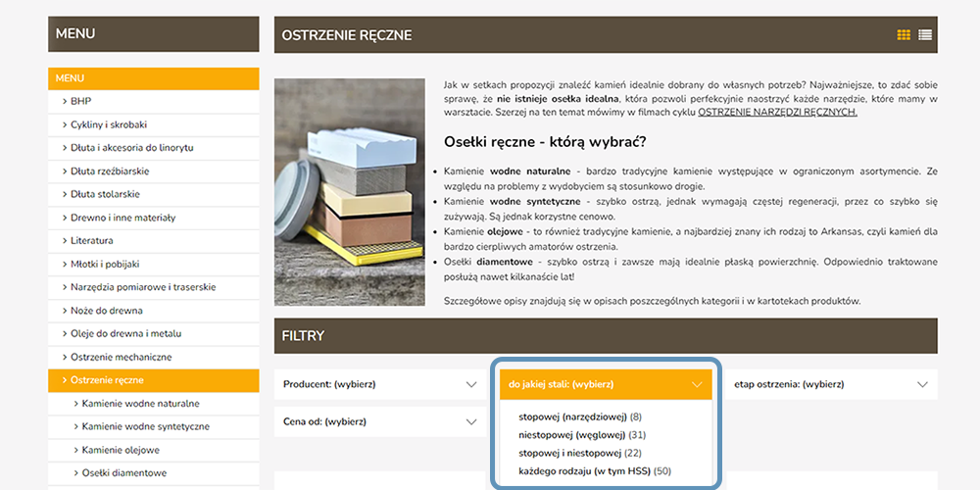Open the BHP category
The image size is (980, 490).
click(80, 101)
